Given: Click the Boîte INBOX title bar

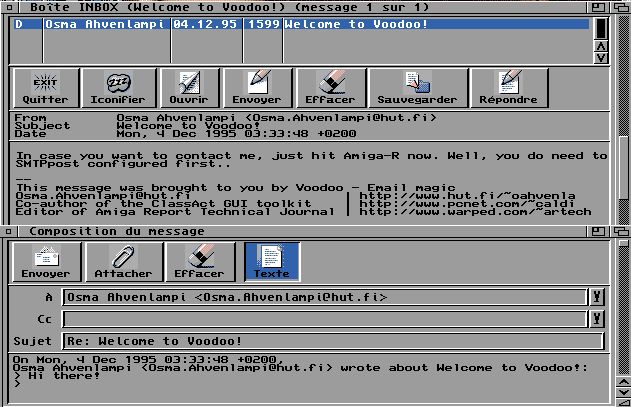Looking at the screenshot, I should point(302,7).
